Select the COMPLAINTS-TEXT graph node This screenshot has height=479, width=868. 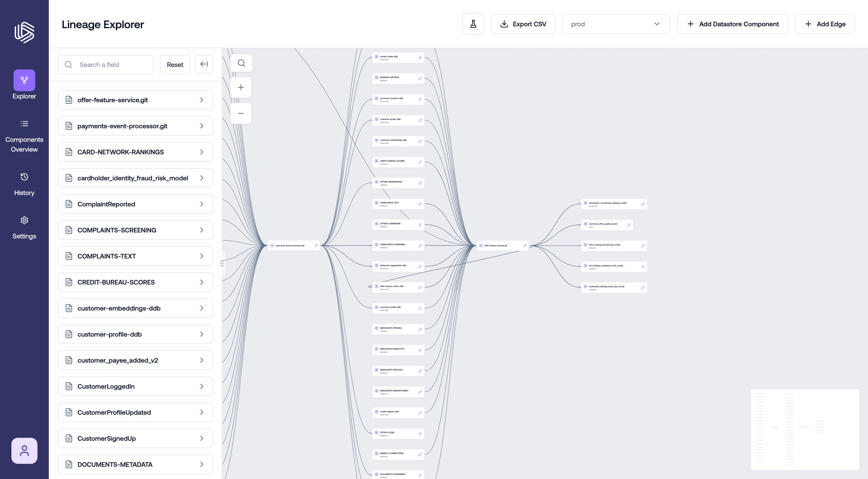click(x=398, y=204)
